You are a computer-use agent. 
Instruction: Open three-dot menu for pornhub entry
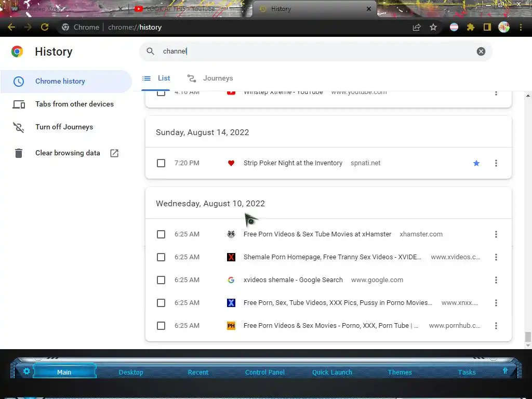click(496, 326)
